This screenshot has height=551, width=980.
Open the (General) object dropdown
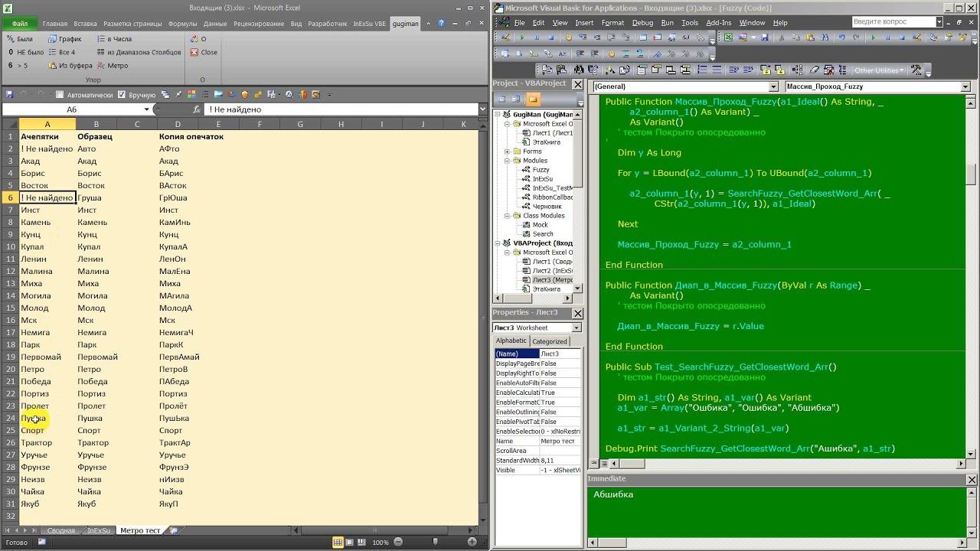tap(773, 87)
